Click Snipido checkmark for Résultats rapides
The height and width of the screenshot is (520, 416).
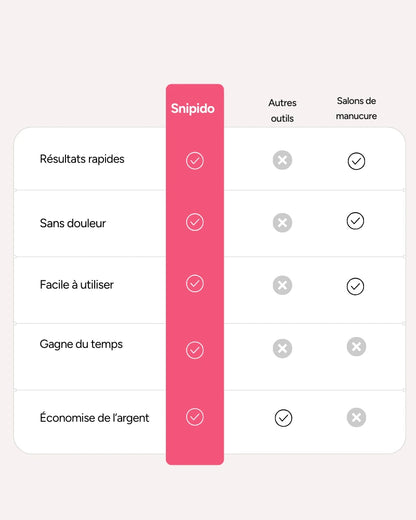[x=195, y=161]
